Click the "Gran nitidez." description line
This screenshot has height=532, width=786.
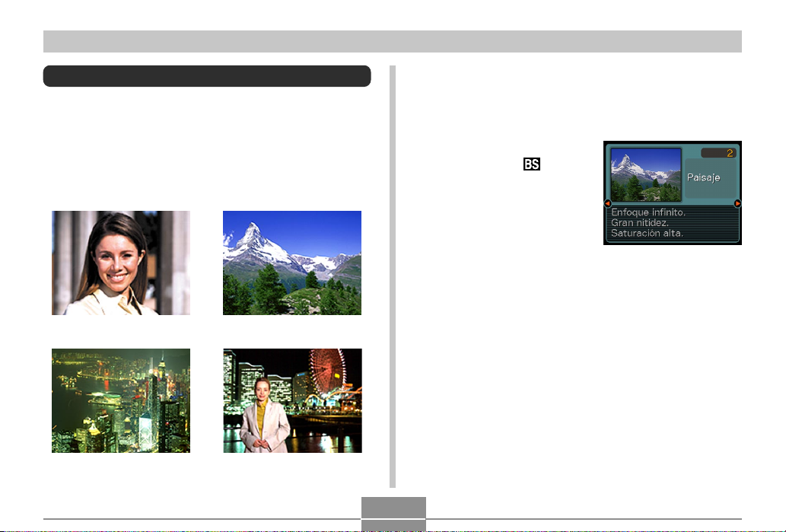(640, 223)
